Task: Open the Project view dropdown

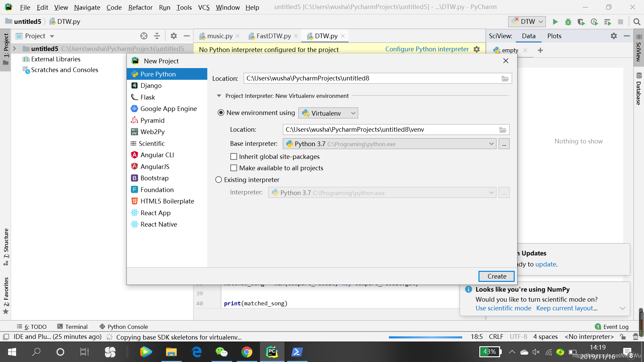Action: pos(52,36)
